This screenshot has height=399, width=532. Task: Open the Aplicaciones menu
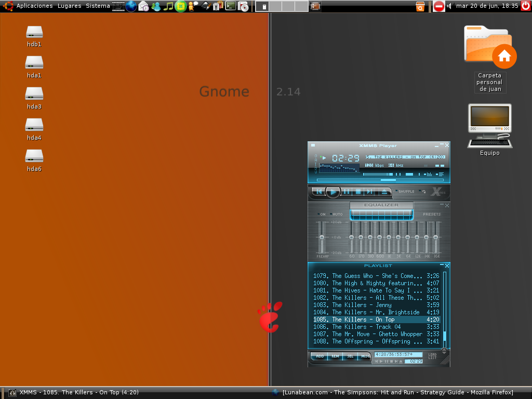pyautogui.click(x=34, y=6)
